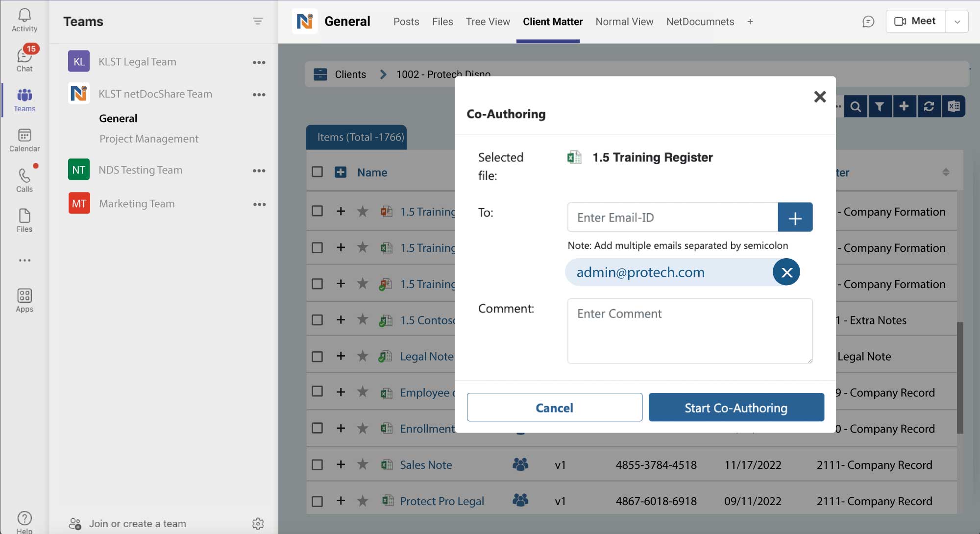Open more options for KLST netDocShare Team

pos(259,95)
